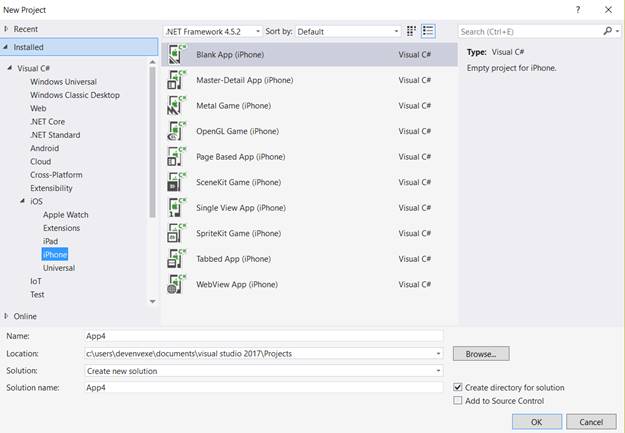625x433 pixels.
Task: Open the help question mark button
Action: pyautogui.click(x=578, y=10)
